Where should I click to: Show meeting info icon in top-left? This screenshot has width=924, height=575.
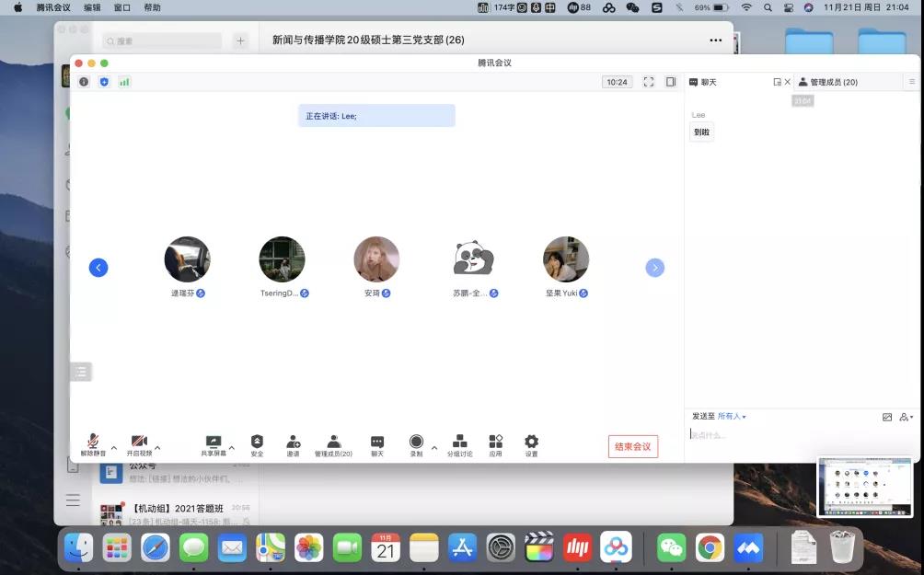[x=84, y=82]
